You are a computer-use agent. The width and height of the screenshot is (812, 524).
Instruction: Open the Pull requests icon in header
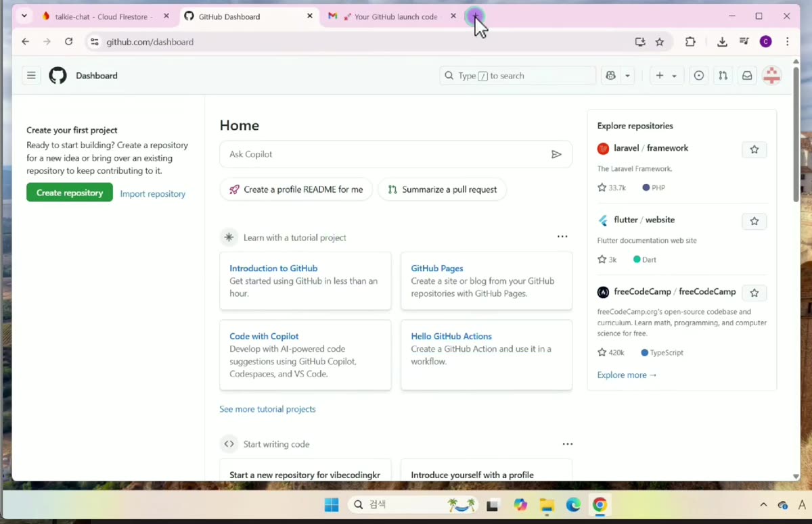[x=723, y=76]
